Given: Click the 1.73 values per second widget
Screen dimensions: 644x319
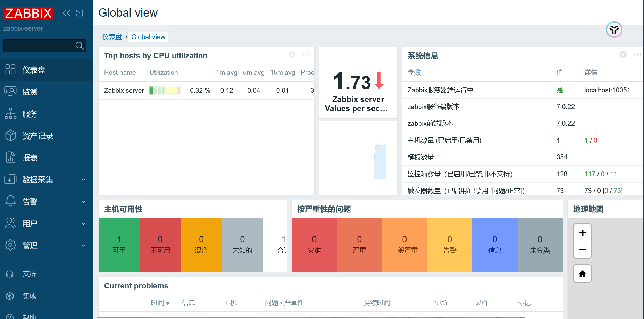Looking at the screenshot, I should click(358, 83).
